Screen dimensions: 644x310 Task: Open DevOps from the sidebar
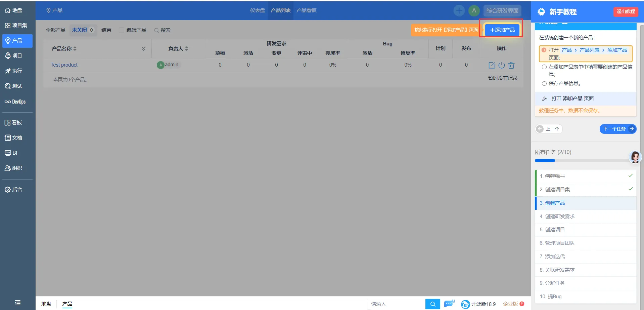[15, 102]
